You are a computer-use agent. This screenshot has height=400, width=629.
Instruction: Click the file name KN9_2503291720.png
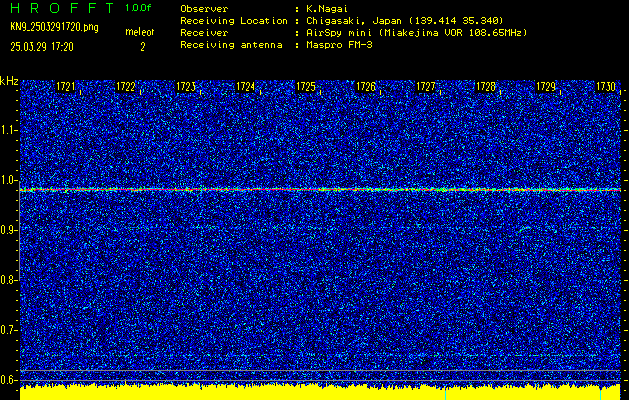(x=54, y=27)
